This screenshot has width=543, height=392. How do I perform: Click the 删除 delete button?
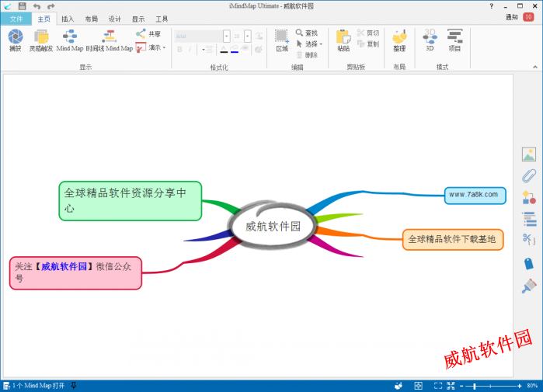(x=307, y=54)
